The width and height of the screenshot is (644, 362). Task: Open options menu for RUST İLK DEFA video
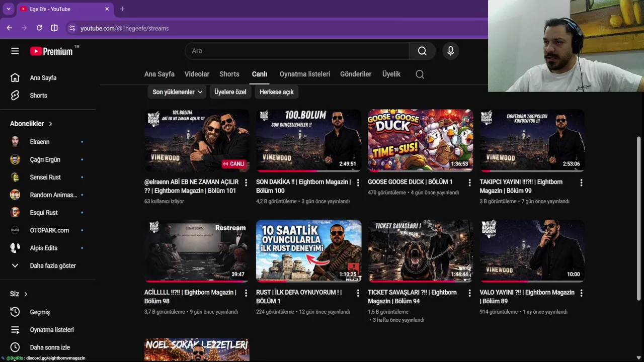coord(358,293)
